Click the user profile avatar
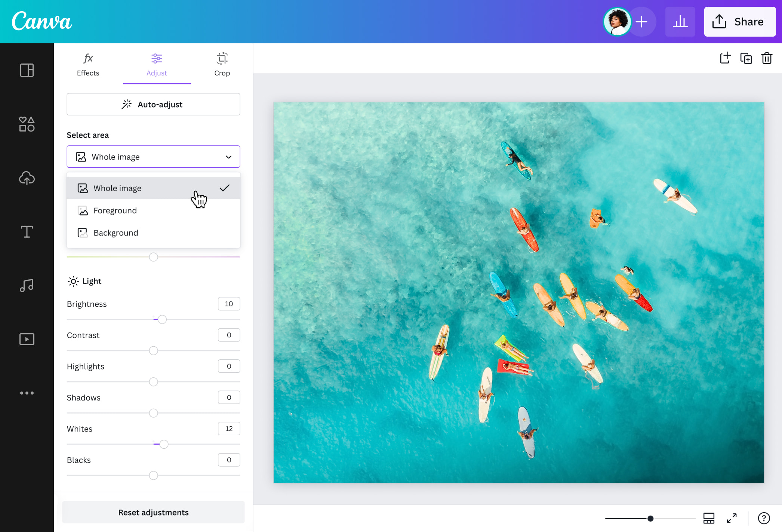The image size is (782, 532). pyautogui.click(x=617, y=21)
